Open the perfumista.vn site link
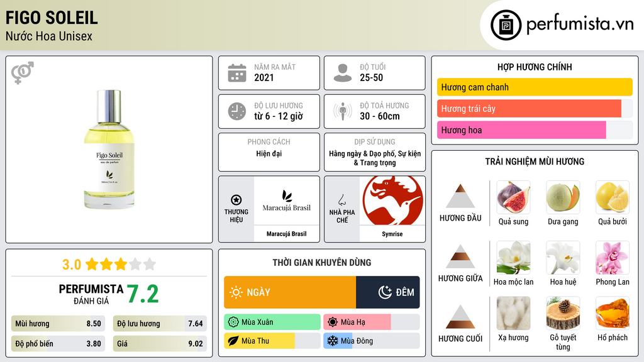Image resolution: width=644 pixels, height=362 pixels. coord(580,25)
